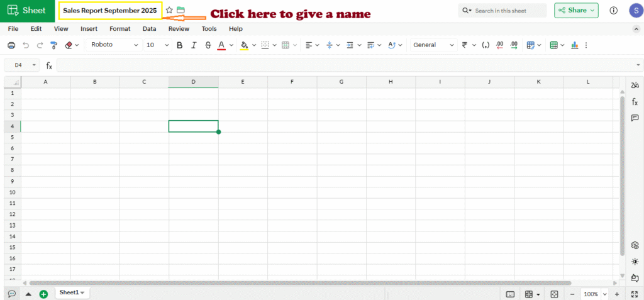Apply comma thousands separator format
The image size is (644, 300).
[x=486, y=45]
